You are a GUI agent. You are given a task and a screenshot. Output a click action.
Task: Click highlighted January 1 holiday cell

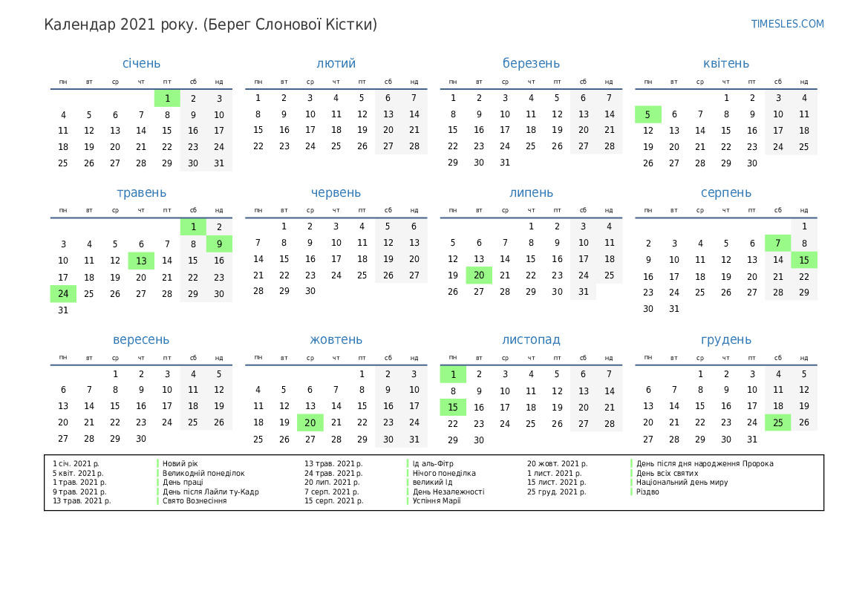click(167, 99)
